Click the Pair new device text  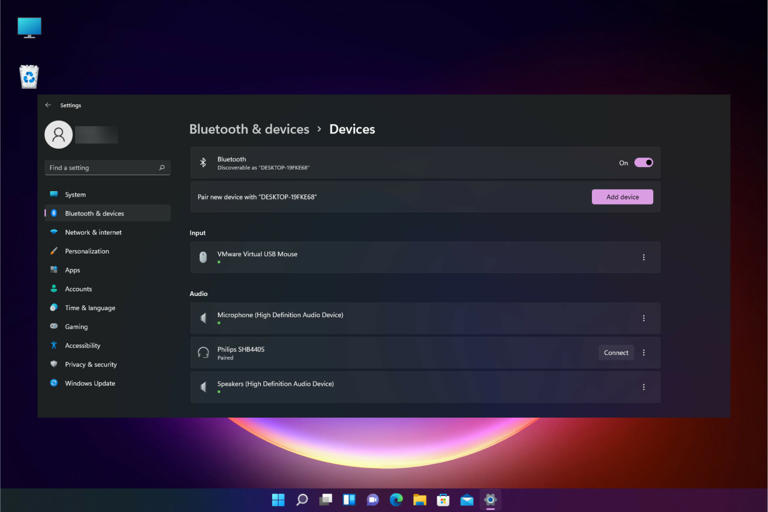tap(257, 197)
